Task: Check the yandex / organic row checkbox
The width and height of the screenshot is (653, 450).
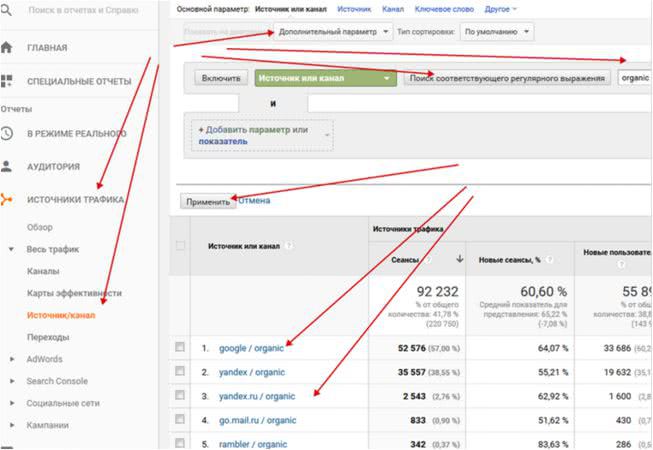Action: pyautogui.click(x=180, y=371)
